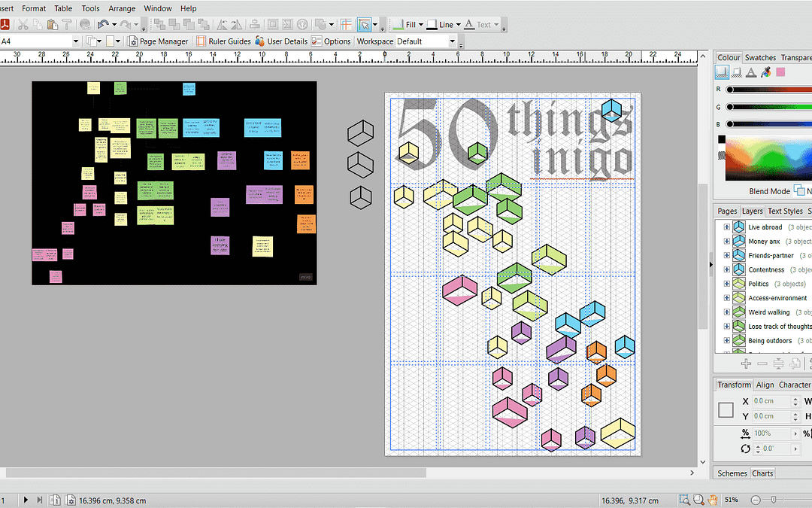The height and width of the screenshot is (508, 812).
Task: Pick the colour picker eyedropper icon
Action: (765, 72)
